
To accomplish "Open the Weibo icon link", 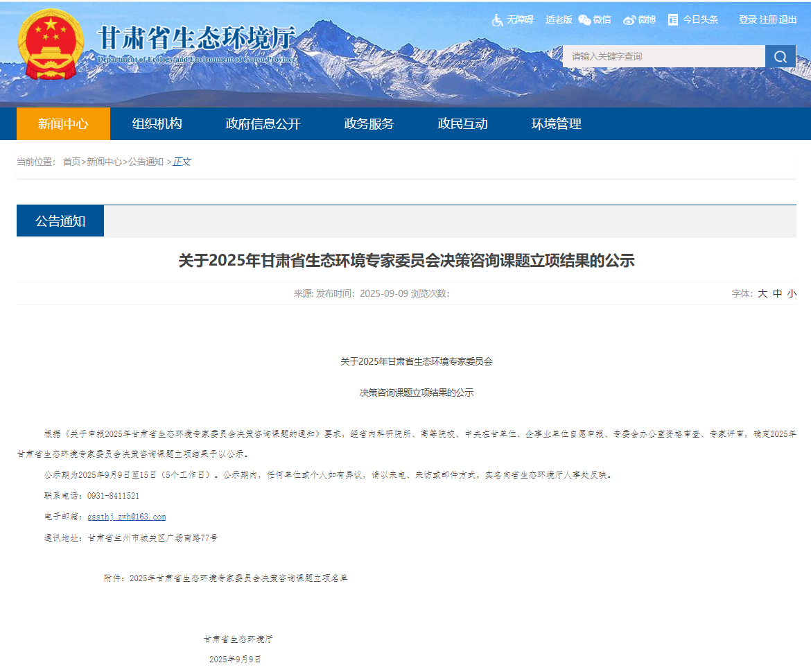I will click(629, 20).
